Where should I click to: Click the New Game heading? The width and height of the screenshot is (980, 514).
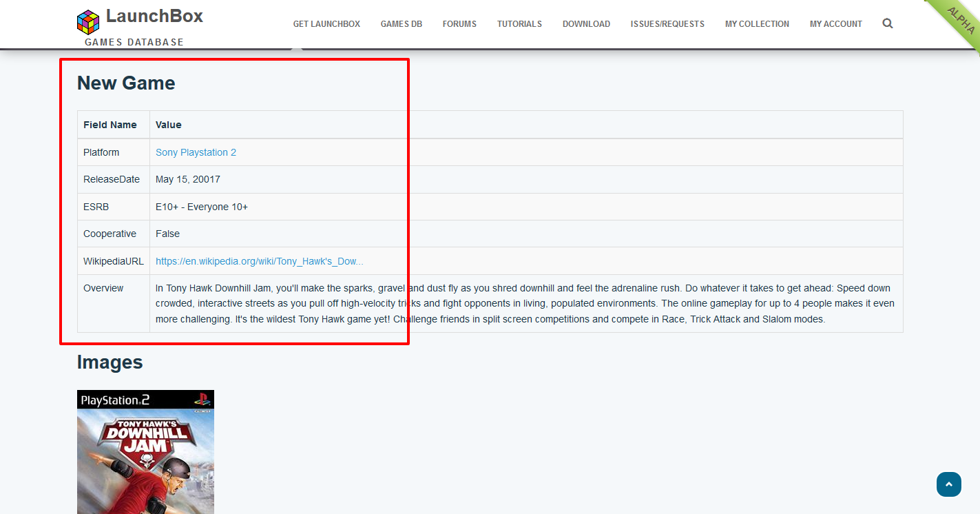126,83
